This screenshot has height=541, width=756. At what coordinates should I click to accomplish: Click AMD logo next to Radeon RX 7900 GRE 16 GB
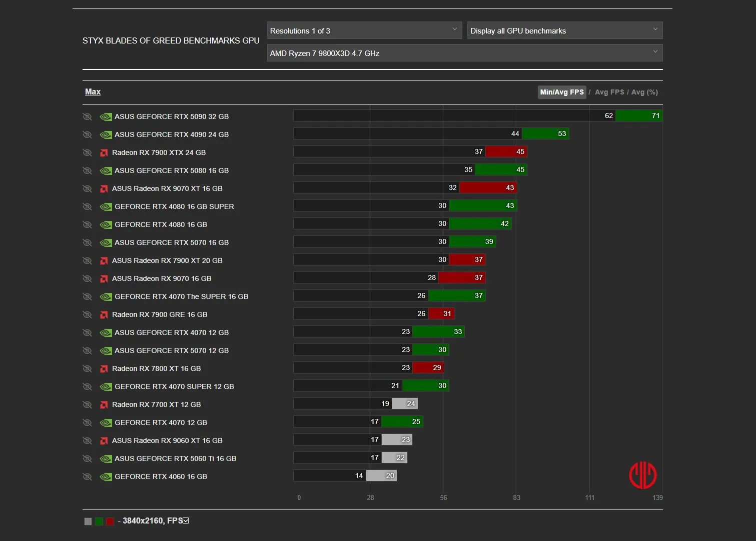[104, 315]
